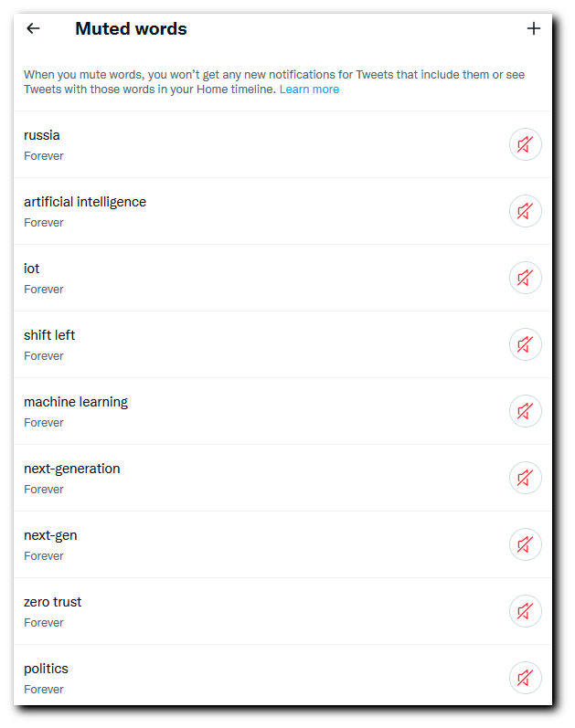The image size is (575, 728).
Task: Unmute the word iot
Action: coord(525,278)
